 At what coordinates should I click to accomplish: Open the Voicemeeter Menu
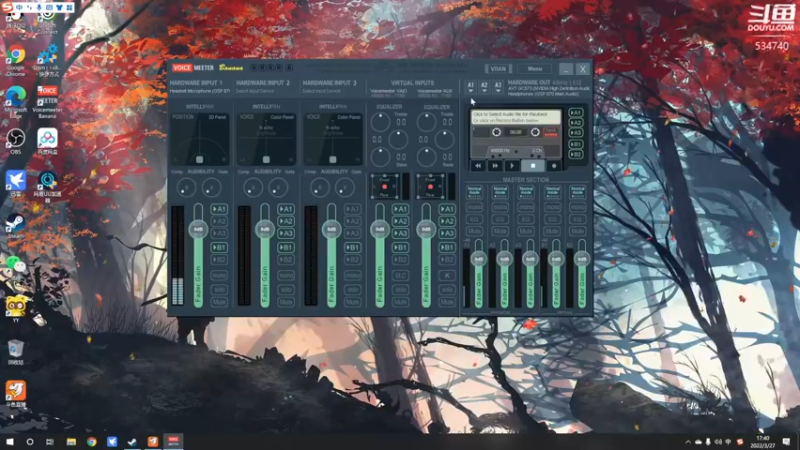click(535, 69)
